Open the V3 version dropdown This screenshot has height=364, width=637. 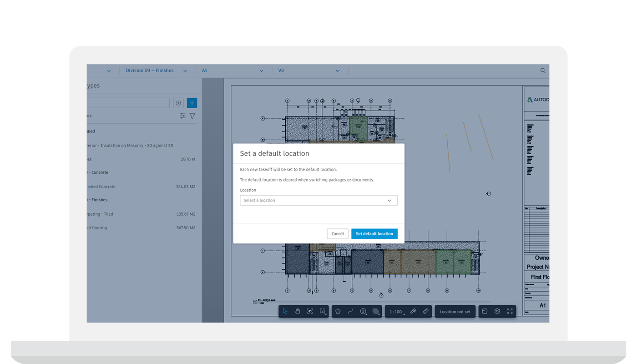click(309, 71)
